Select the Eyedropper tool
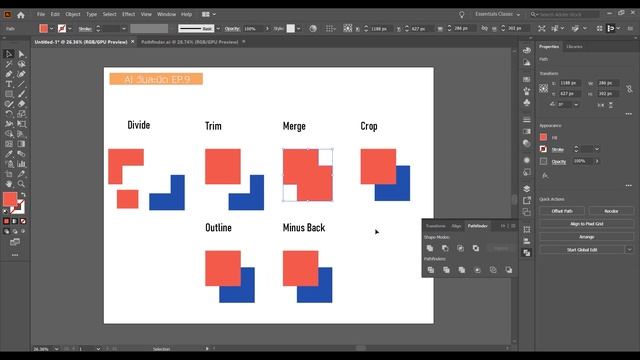Viewport: 640px width, 360px height. pos(9,154)
